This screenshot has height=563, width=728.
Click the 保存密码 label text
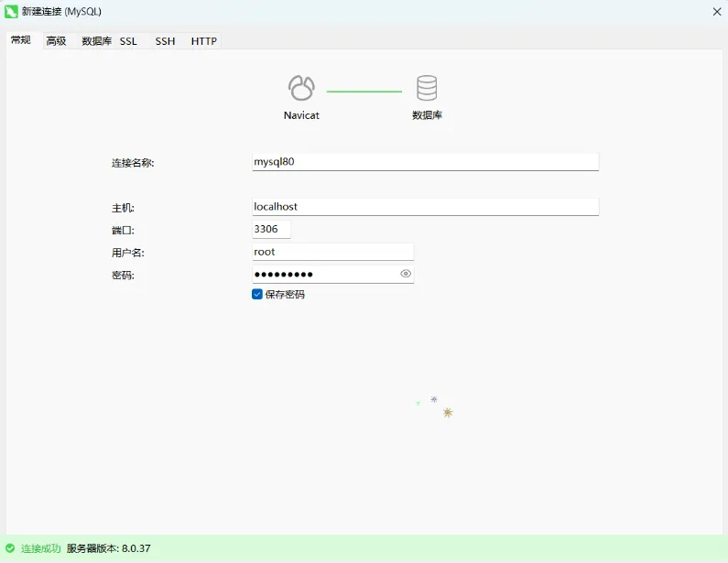285,295
